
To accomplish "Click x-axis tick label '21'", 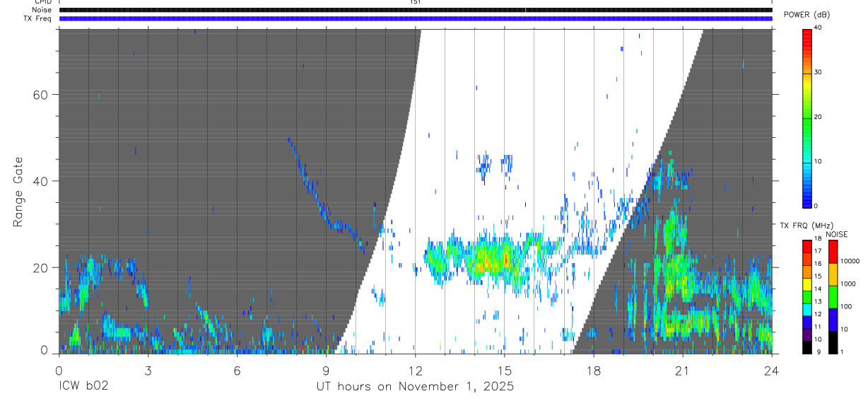I will point(682,370).
